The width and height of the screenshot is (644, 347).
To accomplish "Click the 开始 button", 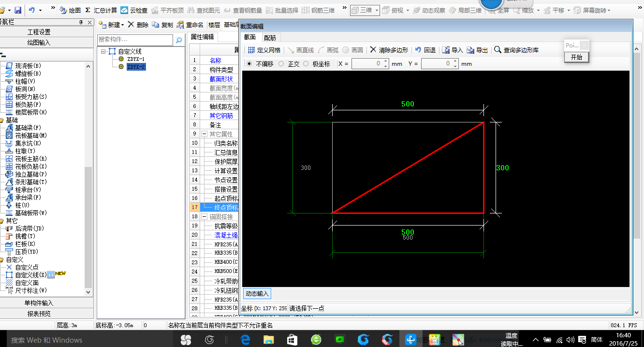I will coord(577,57).
